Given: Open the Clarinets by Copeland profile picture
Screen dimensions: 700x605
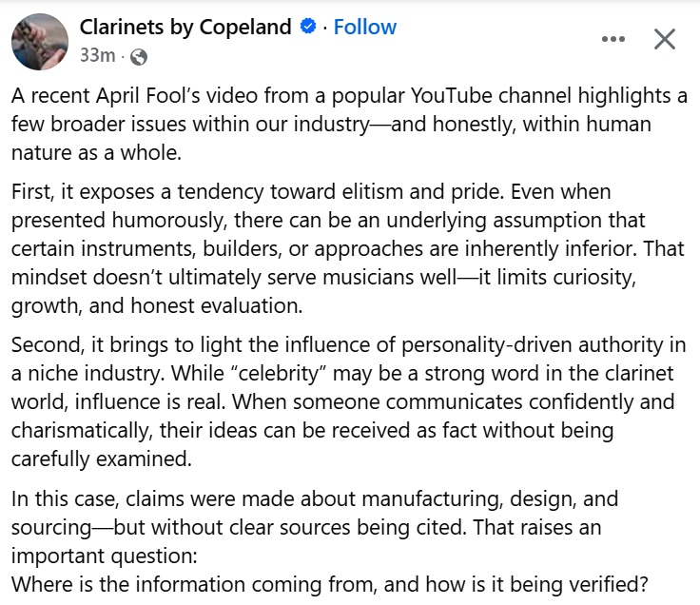Looking at the screenshot, I should coord(38,41).
